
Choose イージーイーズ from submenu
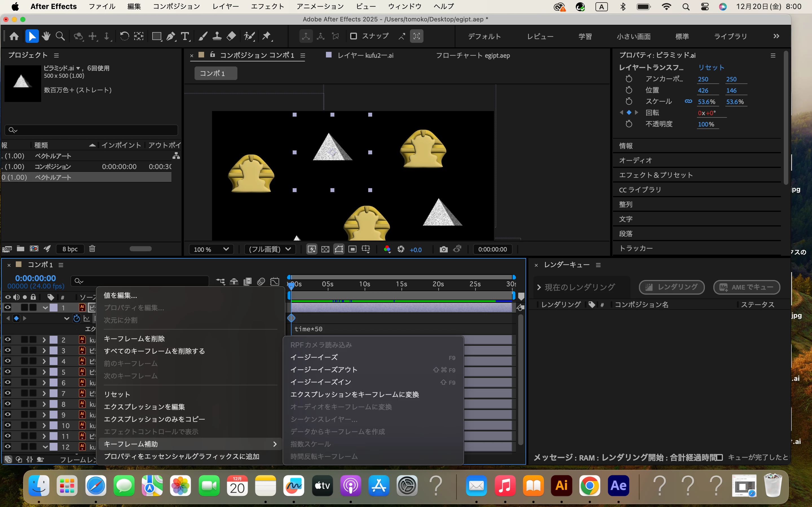[x=314, y=357]
